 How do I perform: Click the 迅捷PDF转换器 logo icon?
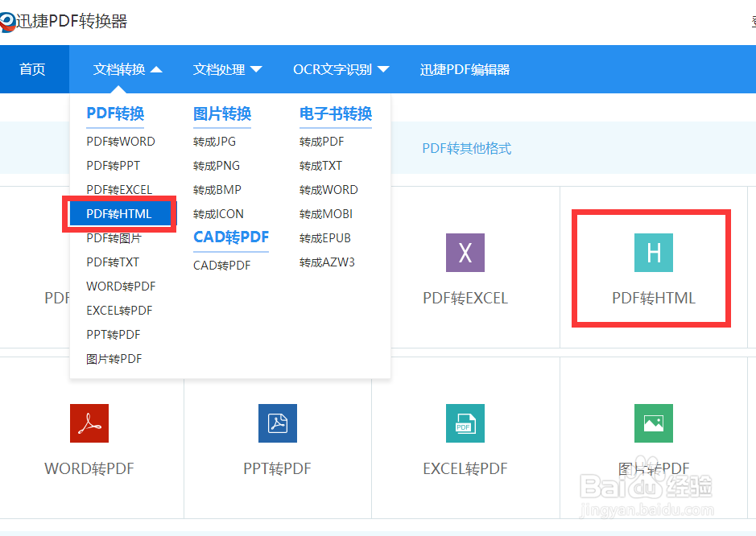tap(10, 23)
